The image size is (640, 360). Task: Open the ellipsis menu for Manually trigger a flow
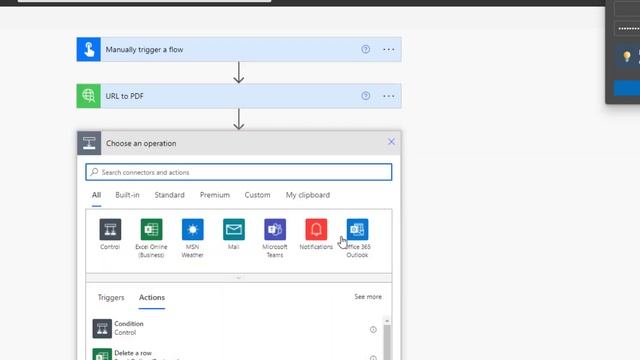[x=389, y=49]
